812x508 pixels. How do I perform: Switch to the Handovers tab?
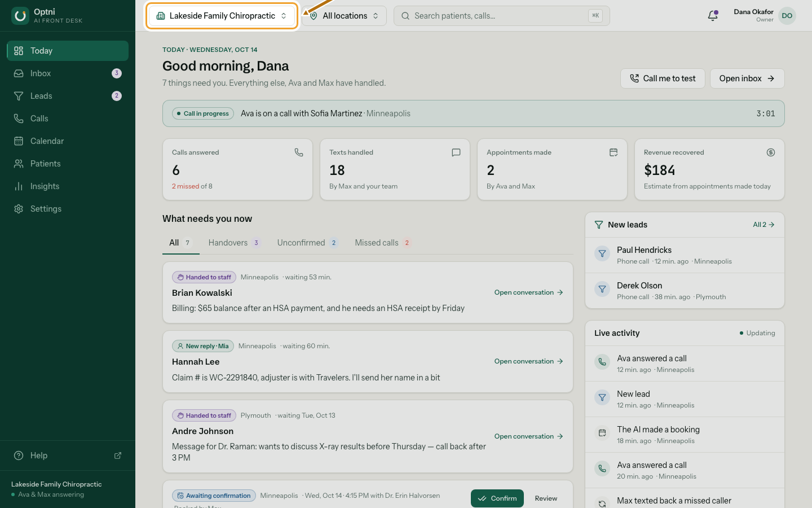pos(235,243)
